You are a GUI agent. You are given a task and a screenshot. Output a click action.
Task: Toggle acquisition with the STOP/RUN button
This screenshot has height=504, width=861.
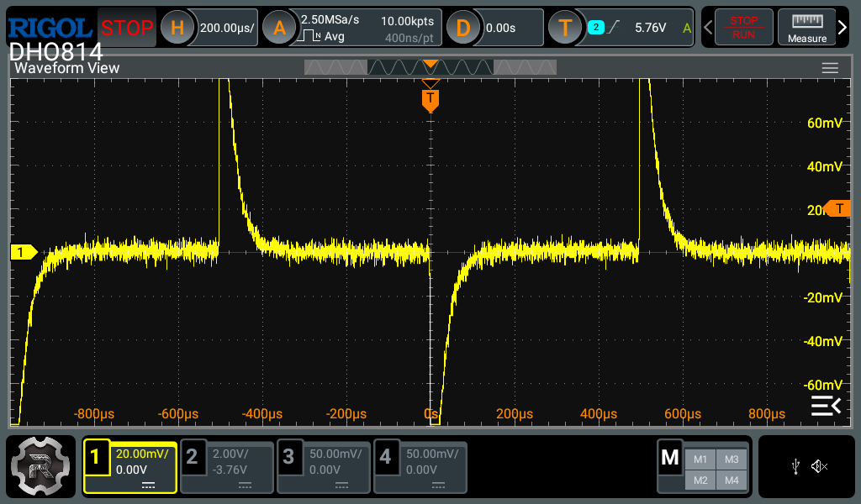coord(743,27)
